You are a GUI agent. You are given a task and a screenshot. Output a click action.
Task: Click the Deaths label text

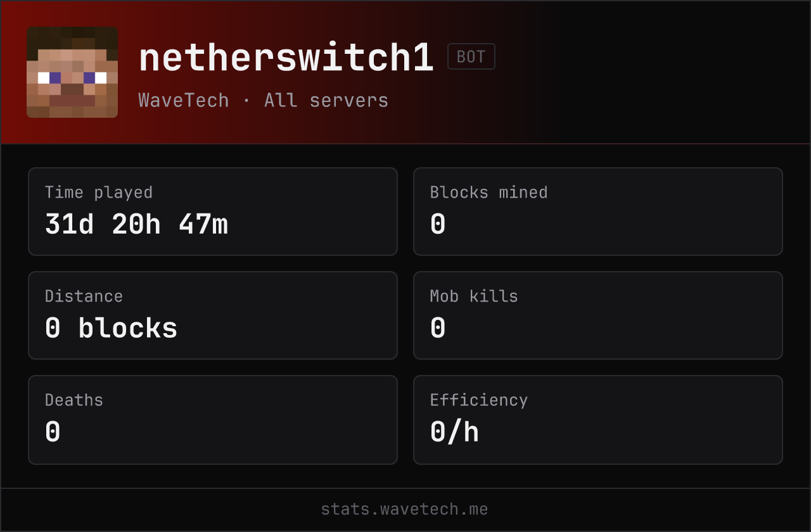[74, 400]
